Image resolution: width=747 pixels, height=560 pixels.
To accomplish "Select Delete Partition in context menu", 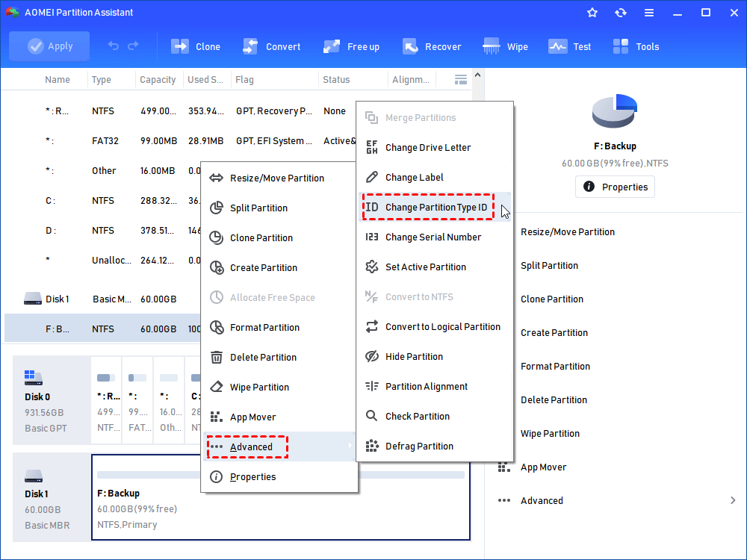I will point(279,357).
